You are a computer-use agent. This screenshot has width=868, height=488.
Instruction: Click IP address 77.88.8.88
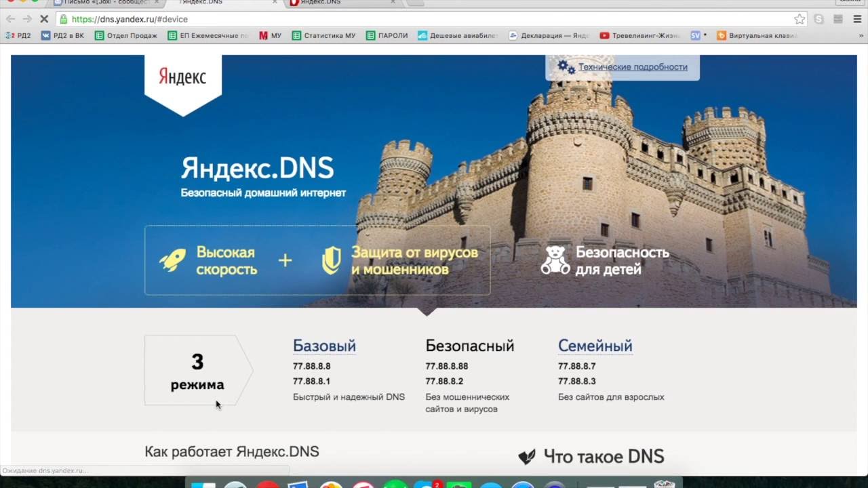447,366
